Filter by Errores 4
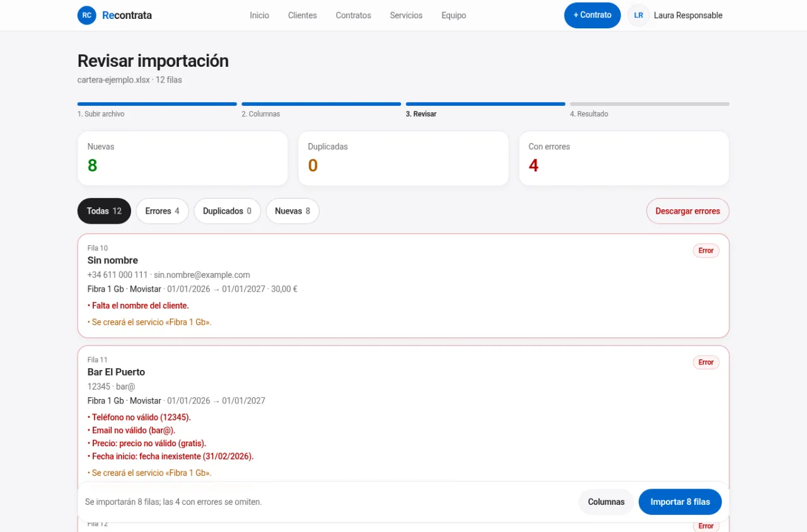The height and width of the screenshot is (532, 807). point(162,211)
